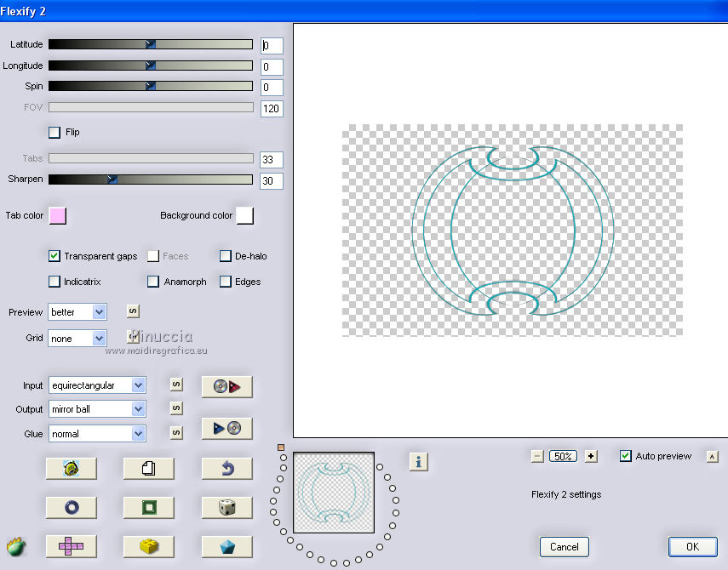Click the dice randomize button
This screenshot has height=570, width=728.
coord(227,507)
